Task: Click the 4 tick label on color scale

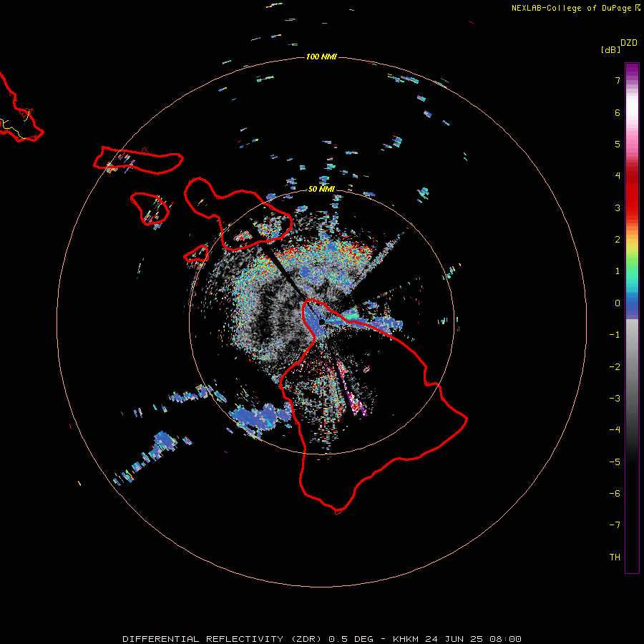Action: pos(618,176)
